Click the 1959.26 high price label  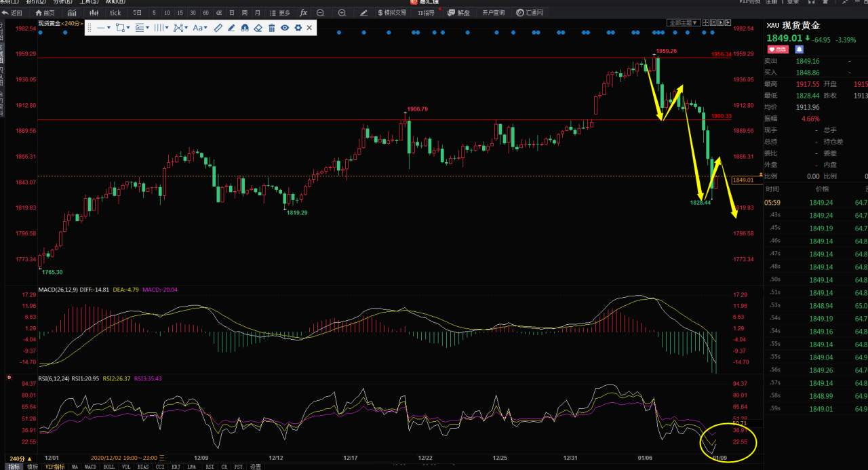[x=667, y=51]
